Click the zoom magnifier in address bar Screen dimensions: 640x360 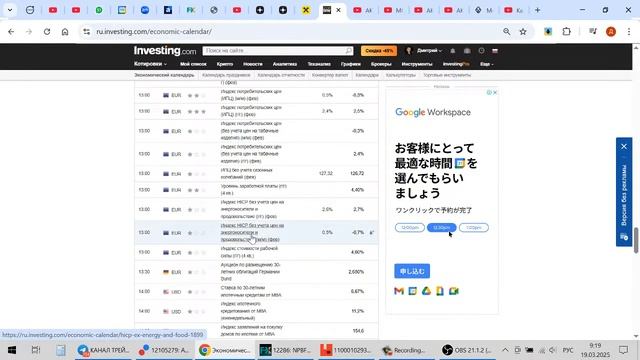507,31
